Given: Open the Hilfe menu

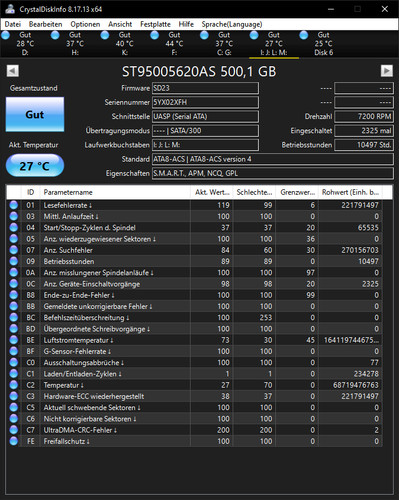Looking at the screenshot, I should click(186, 24).
